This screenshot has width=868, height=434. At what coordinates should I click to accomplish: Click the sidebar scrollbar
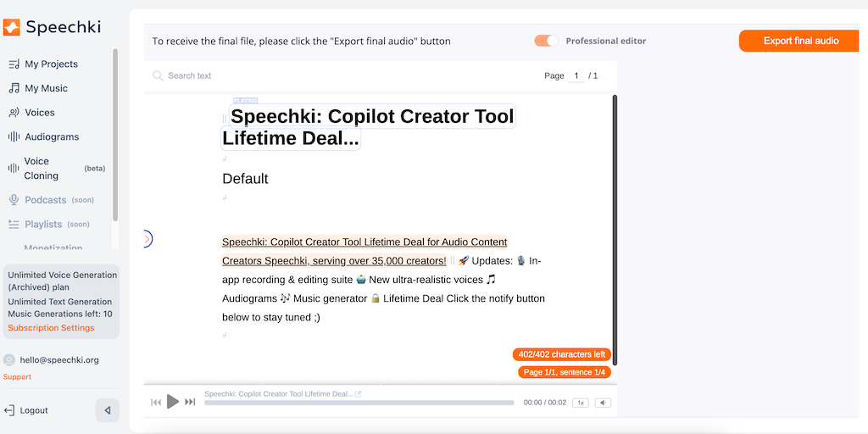115,135
